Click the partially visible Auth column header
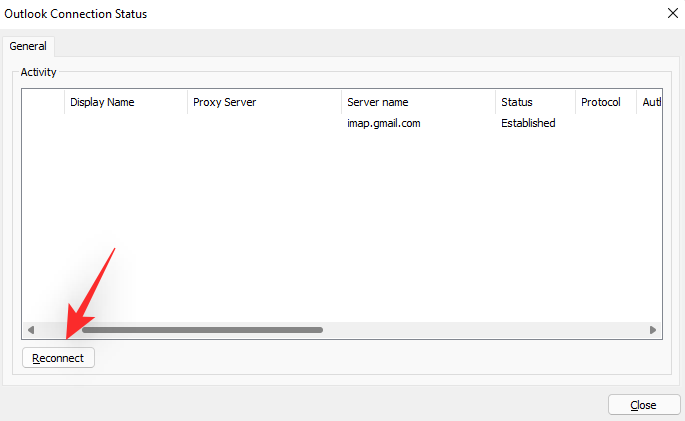The width and height of the screenshot is (685, 421). click(649, 102)
